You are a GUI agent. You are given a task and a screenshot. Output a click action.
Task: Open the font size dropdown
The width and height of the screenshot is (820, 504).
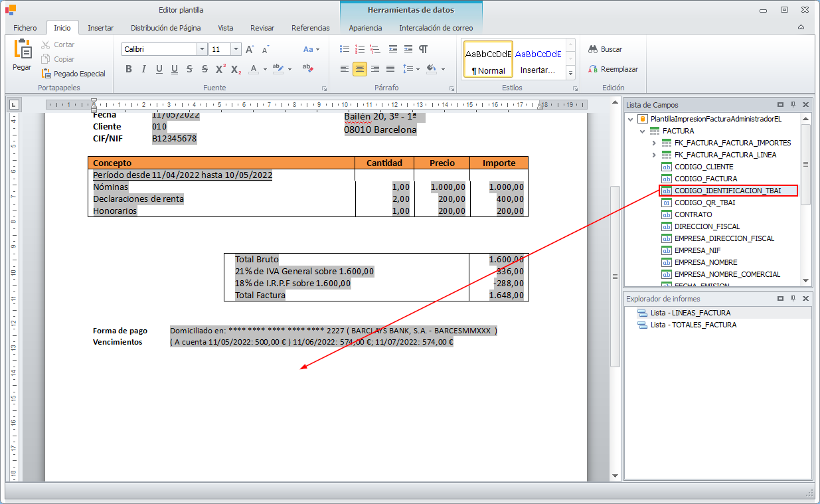coord(236,49)
